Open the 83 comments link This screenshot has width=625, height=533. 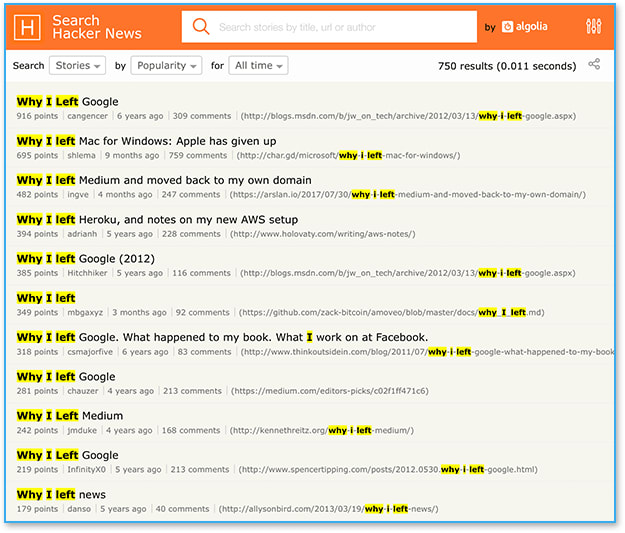204,352
